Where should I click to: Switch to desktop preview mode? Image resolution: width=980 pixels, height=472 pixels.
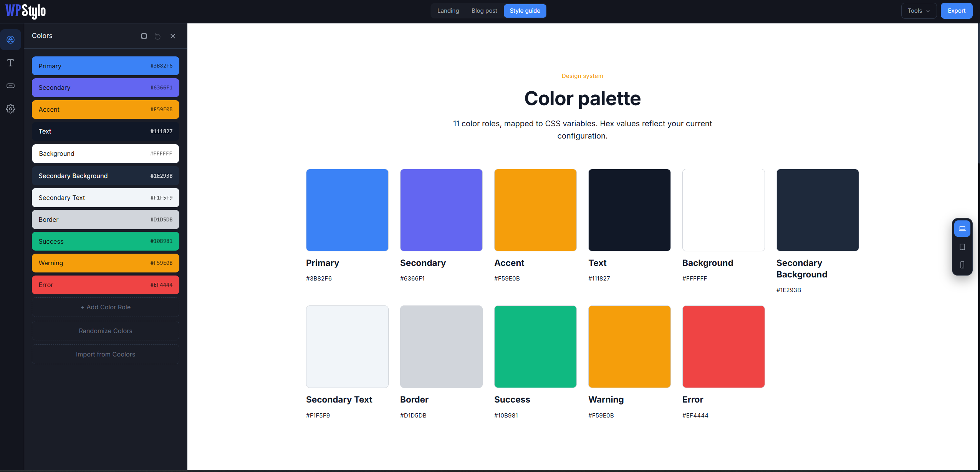(x=962, y=229)
